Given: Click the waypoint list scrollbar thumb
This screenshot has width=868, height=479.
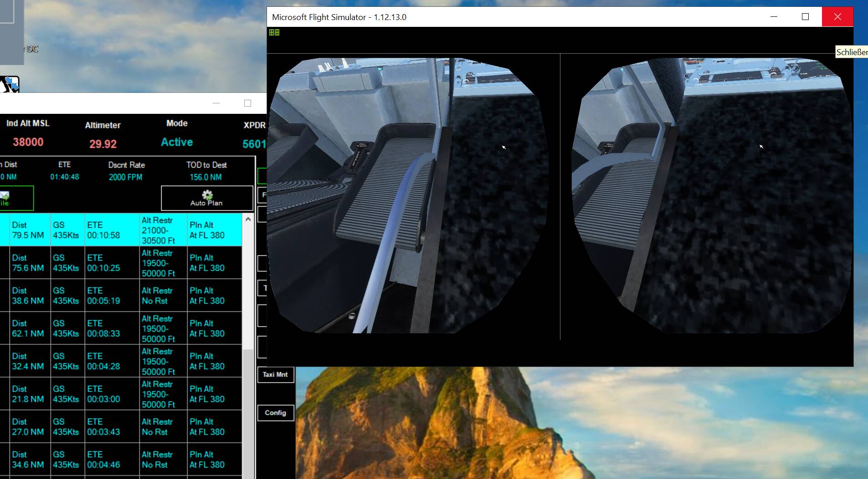Looking at the screenshot, I should (248, 410).
